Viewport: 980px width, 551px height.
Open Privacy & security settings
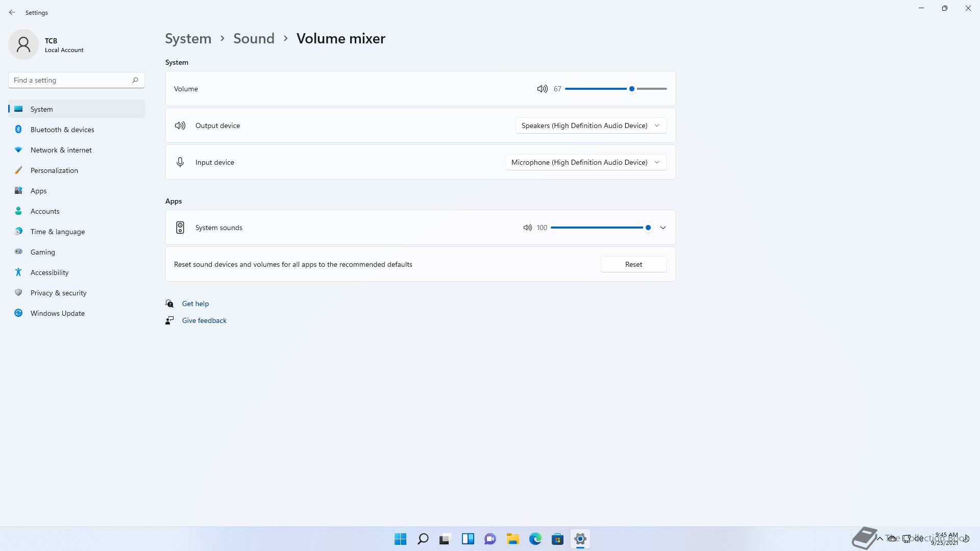coord(77,293)
